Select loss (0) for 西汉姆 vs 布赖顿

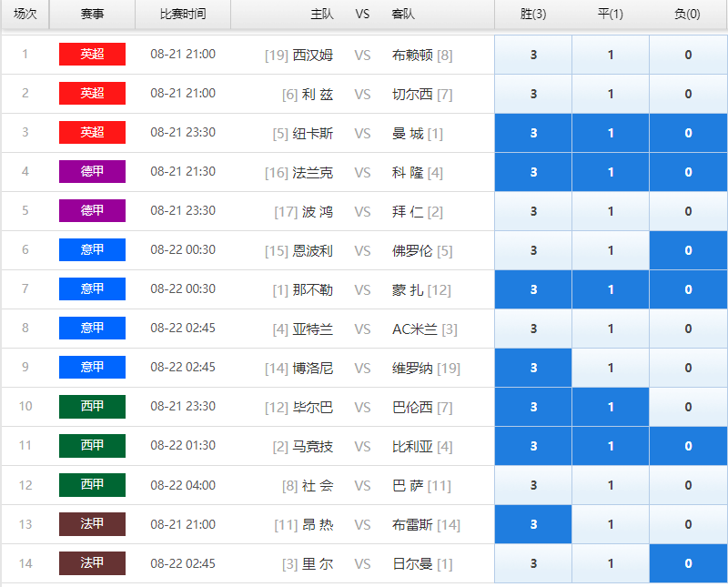pos(688,55)
